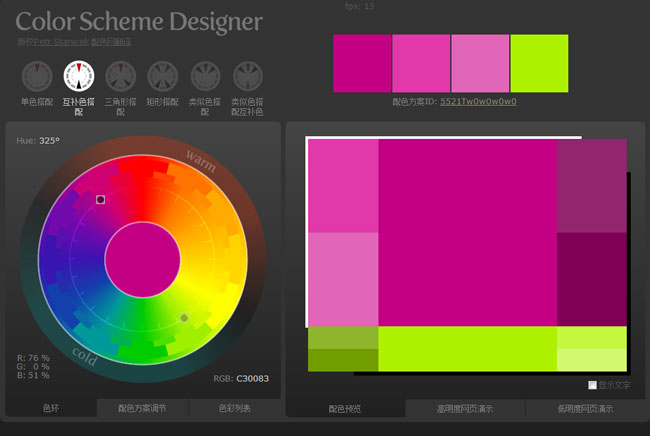The height and width of the screenshot is (436, 650).
Task: Open the 低明度网页演示 dark page demo tab
Action: [x=585, y=408]
